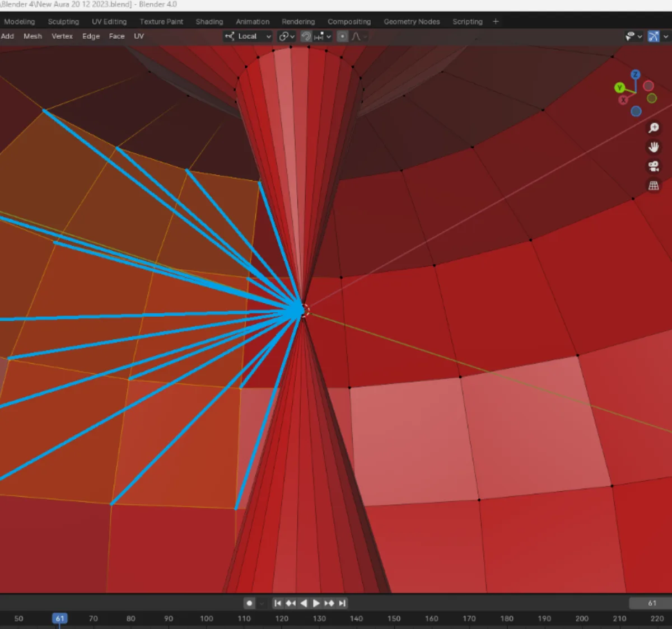
Task: Click the green Y axis on navigation gizmo
Action: [619, 88]
